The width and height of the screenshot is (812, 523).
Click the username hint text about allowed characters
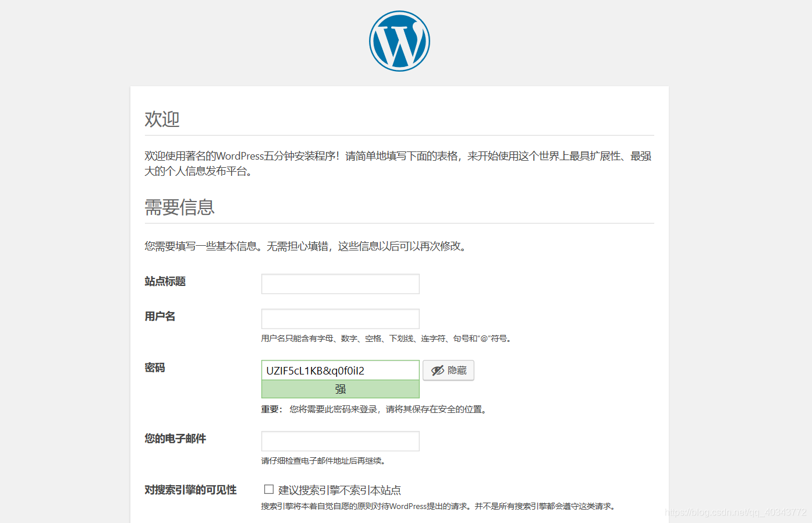click(387, 338)
